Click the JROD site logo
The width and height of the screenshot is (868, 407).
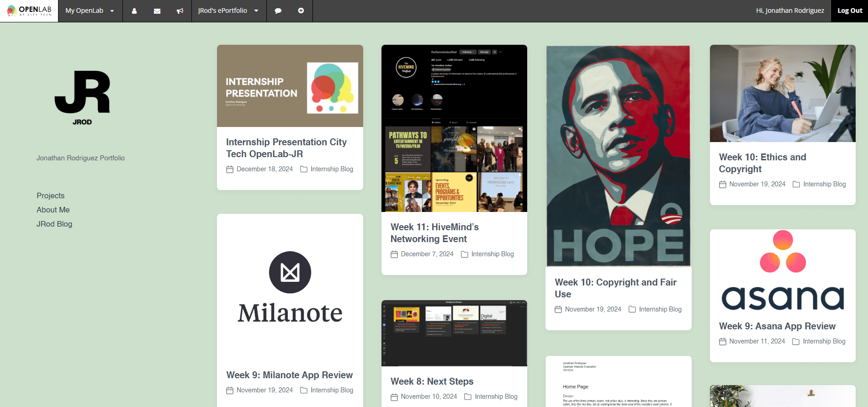pyautogui.click(x=82, y=98)
